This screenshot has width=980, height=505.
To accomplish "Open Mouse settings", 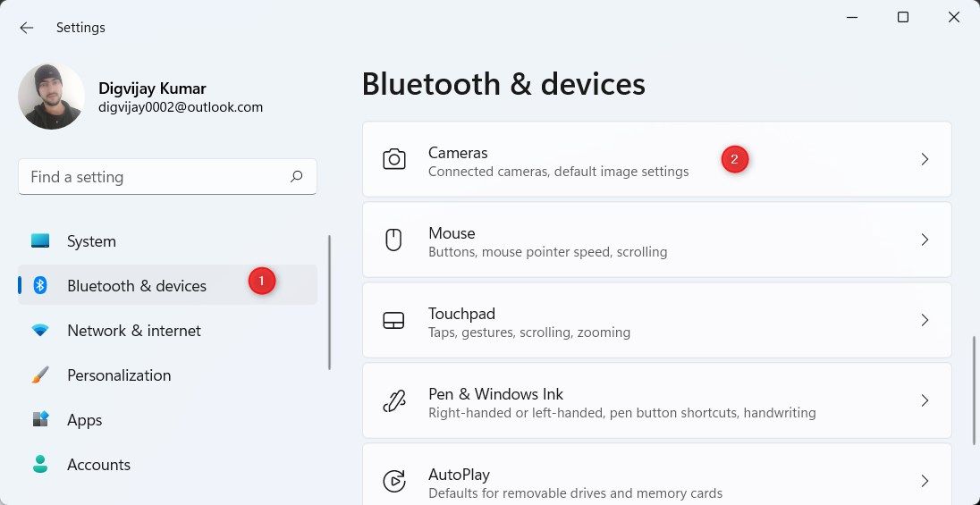I will pos(657,240).
